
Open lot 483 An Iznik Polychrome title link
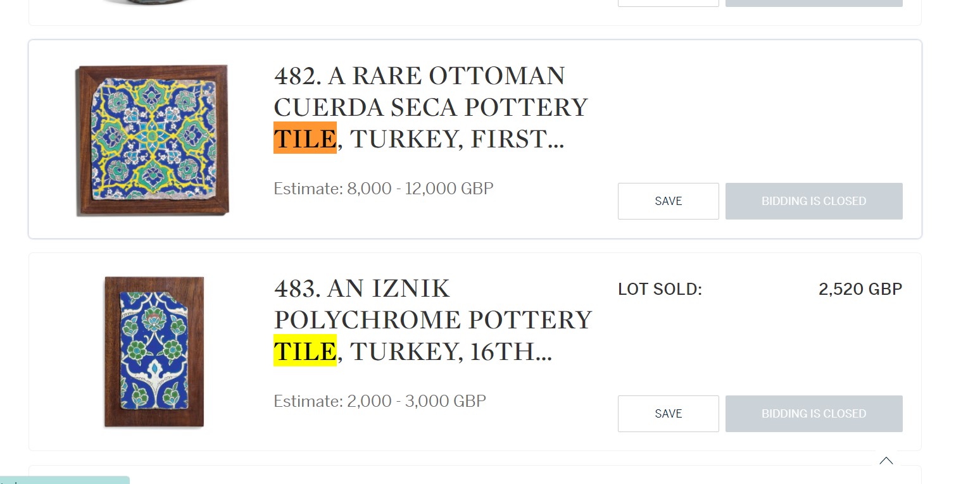pyautogui.click(x=432, y=320)
